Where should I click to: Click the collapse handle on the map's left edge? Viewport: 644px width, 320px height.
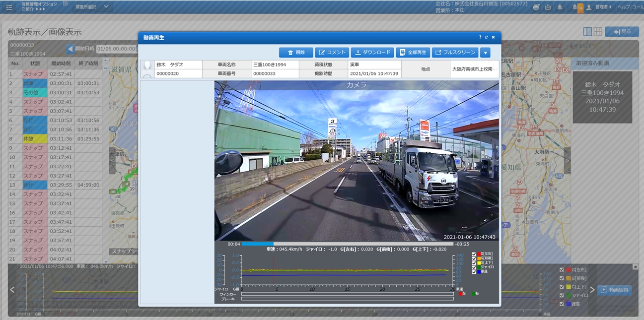pyautogui.click(x=112, y=161)
